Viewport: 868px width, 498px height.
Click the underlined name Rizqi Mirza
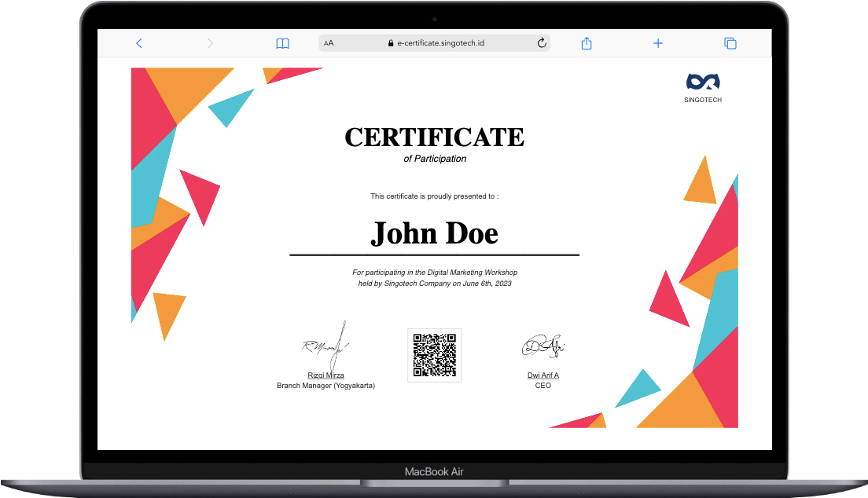pyautogui.click(x=325, y=375)
